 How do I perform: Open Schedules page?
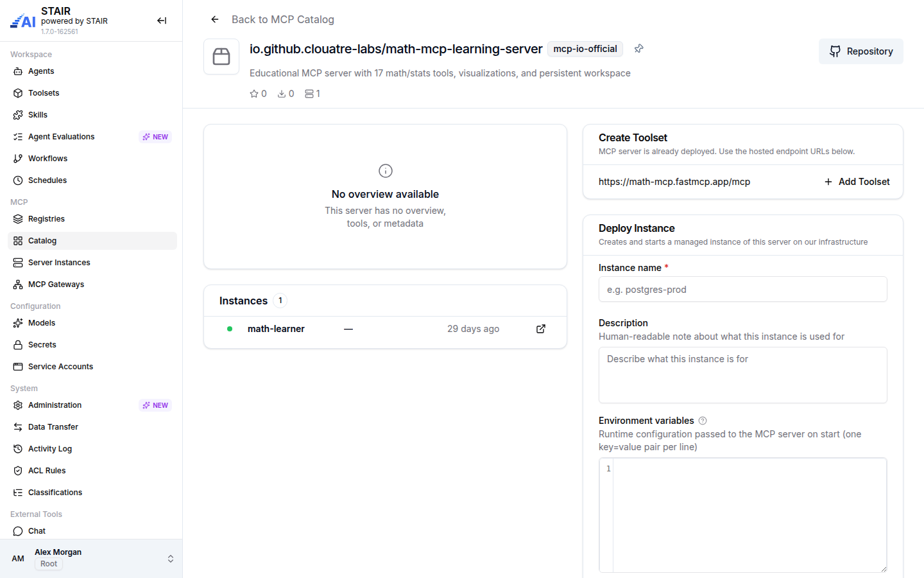[x=92, y=180]
